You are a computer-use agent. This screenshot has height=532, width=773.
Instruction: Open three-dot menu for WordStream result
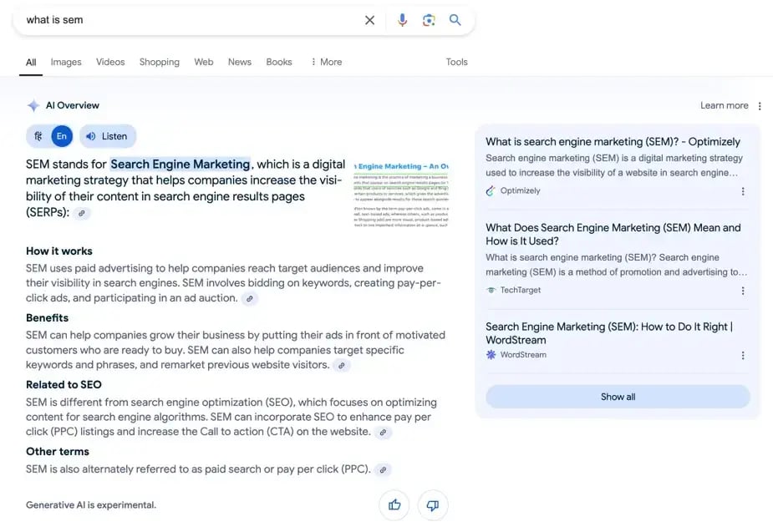point(743,355)
